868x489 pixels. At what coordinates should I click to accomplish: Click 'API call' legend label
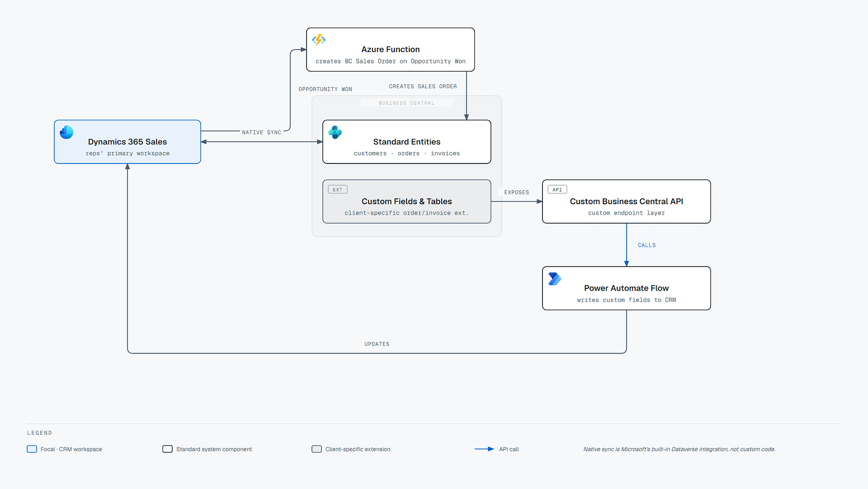click(509, 449)
